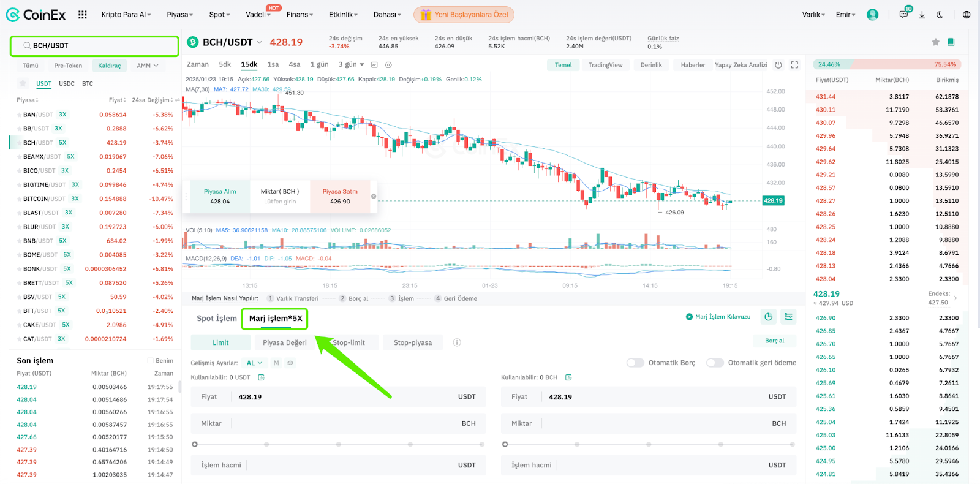980x484 pixels.
Task: Toggle the eye visibility setting icon
Action: (290, 363)
